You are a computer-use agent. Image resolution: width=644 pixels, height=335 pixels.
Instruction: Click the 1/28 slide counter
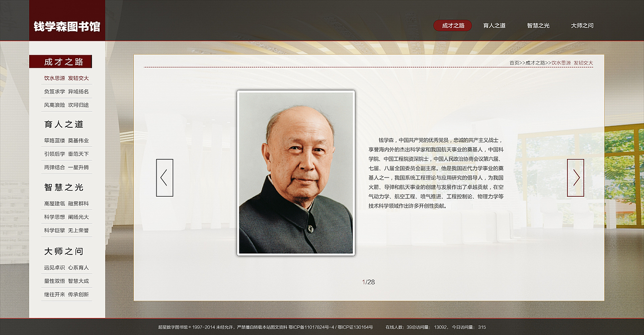click(368, 282)
